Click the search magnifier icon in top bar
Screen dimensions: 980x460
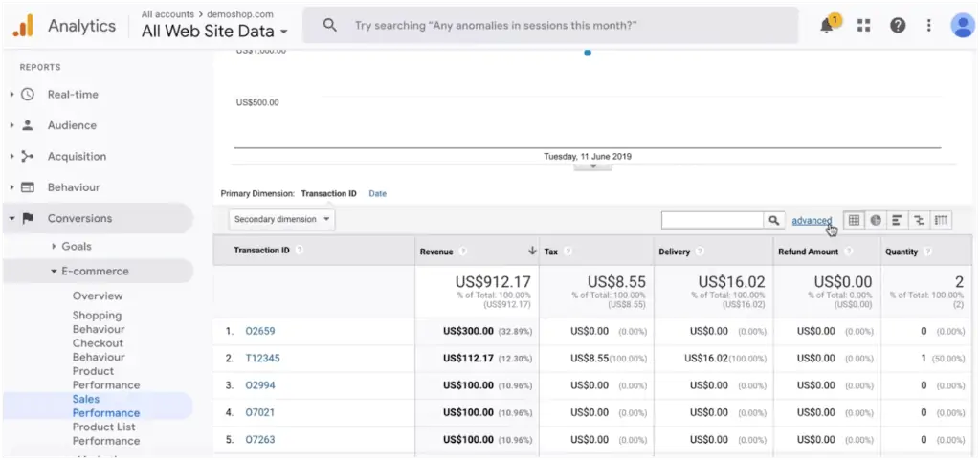pyautogui.click(x=330, y=26)
